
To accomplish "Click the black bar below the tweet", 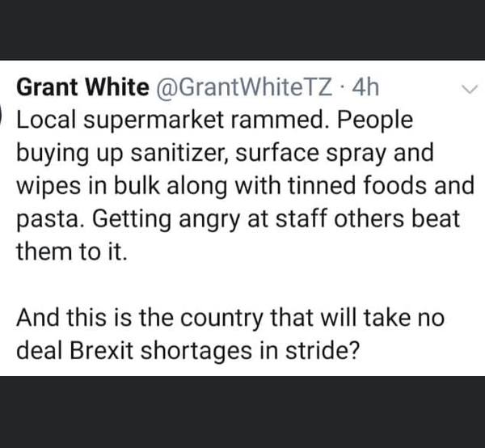I will [x=242, y=412].
